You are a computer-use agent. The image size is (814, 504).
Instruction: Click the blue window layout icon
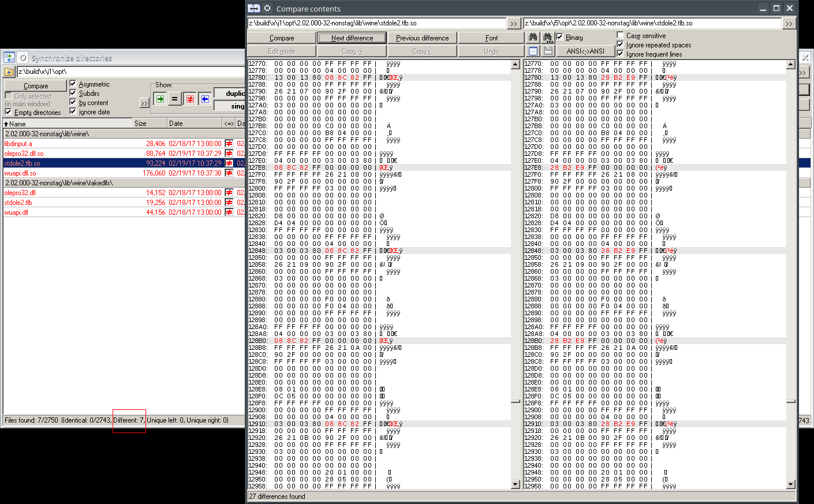(x=533, y=51)
